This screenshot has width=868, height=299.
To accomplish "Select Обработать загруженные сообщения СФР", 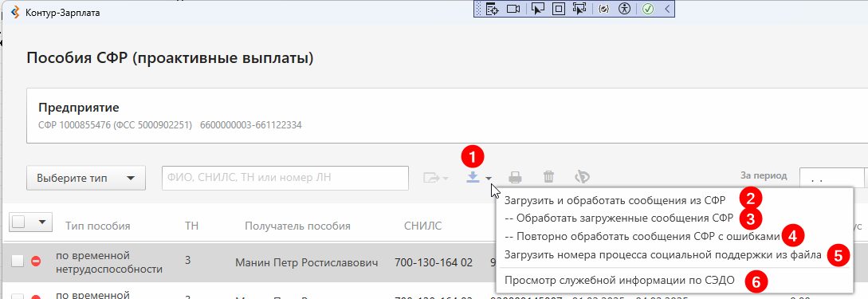I will tap(619, 218).
